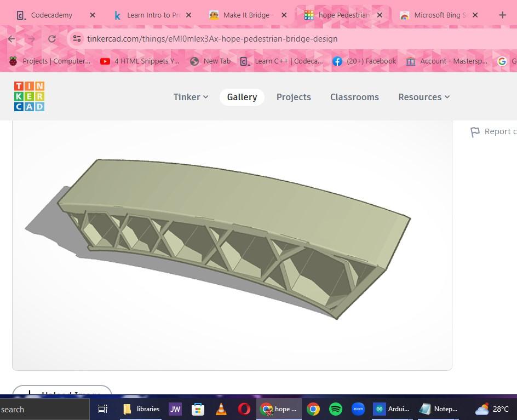Viewport: 517px width, 420px height.
Task: Open Task View in the taskbar
Action: pos(103,409)
